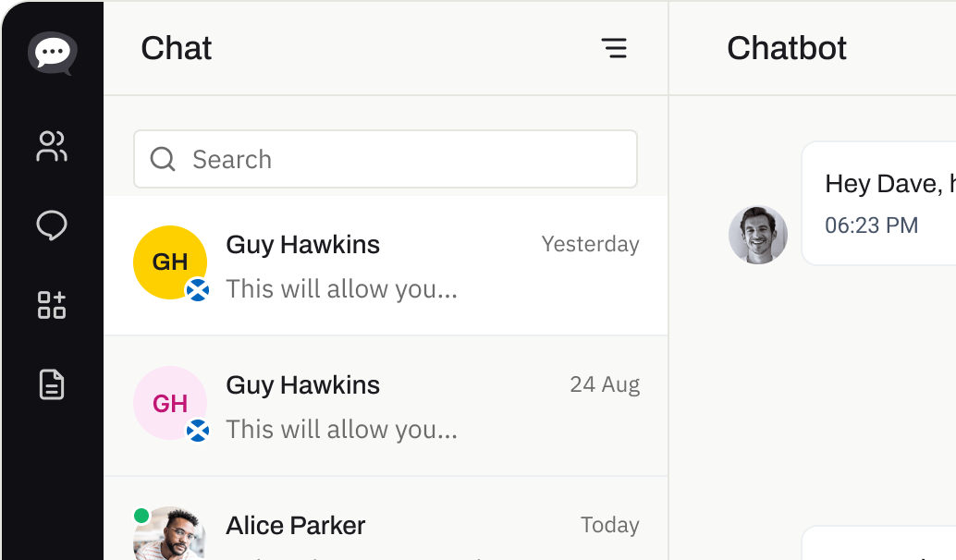Click the Chatbot sender profile photo
The width and height of the screenshot is (956, 560).
pos(758,235)
